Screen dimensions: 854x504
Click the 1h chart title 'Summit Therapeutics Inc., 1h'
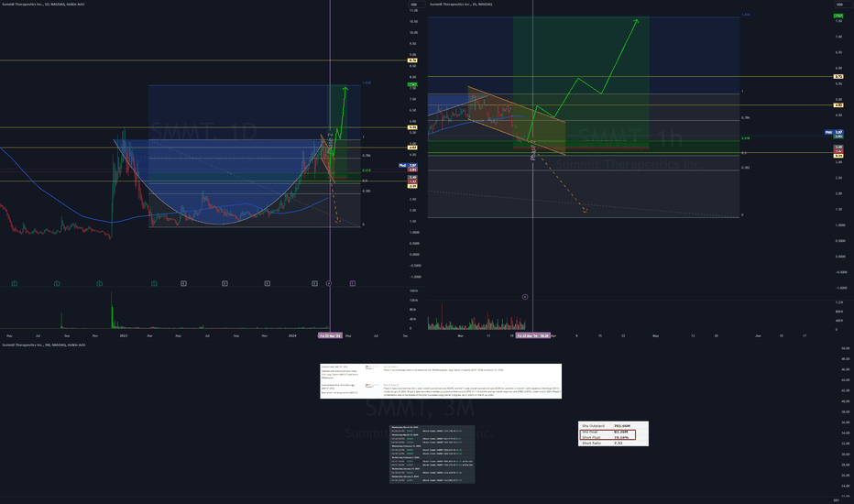pos(461,4)
